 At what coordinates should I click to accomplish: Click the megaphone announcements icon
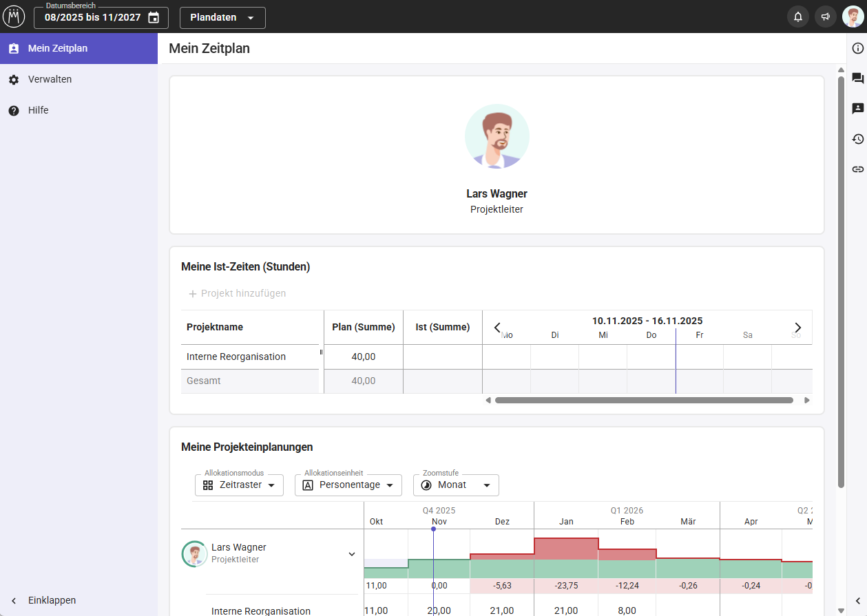click(825, 17)
